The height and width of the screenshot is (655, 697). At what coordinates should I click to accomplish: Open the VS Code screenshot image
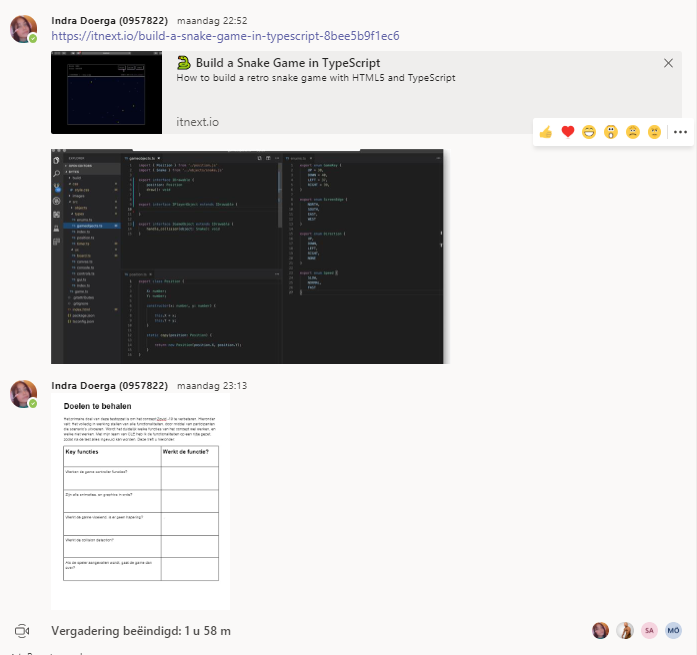click(x=247, y=256)
